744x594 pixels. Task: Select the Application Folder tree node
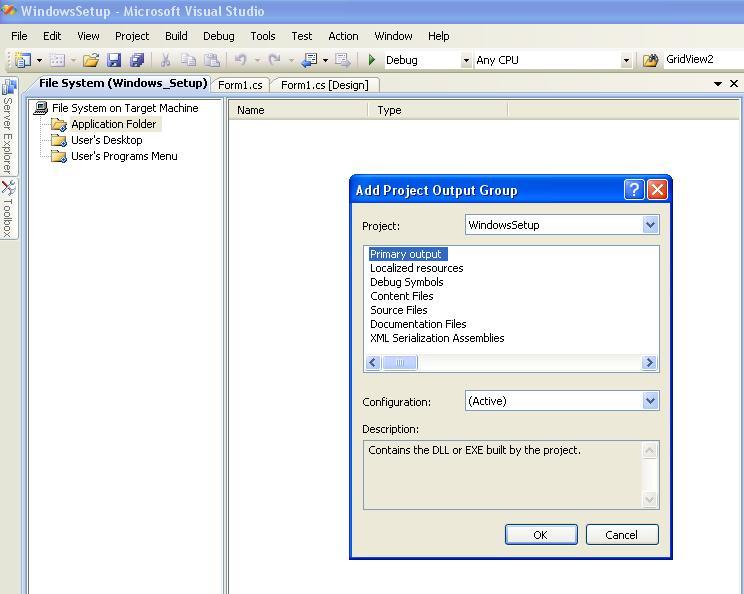point(113,124)
